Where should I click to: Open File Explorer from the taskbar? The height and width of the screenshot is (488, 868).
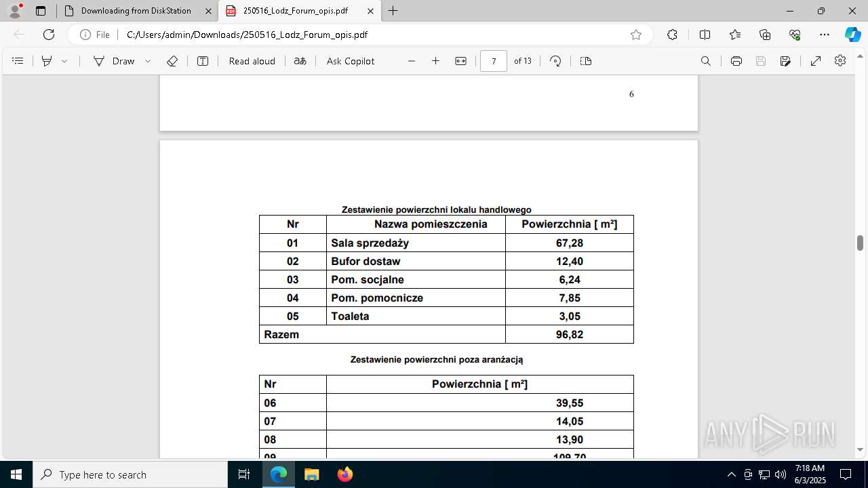(311, 474)
